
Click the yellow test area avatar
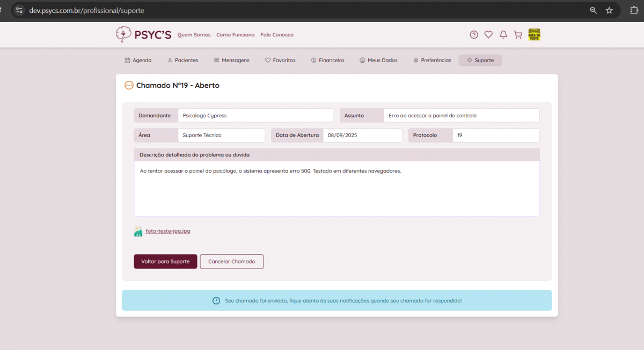[534, 35]
